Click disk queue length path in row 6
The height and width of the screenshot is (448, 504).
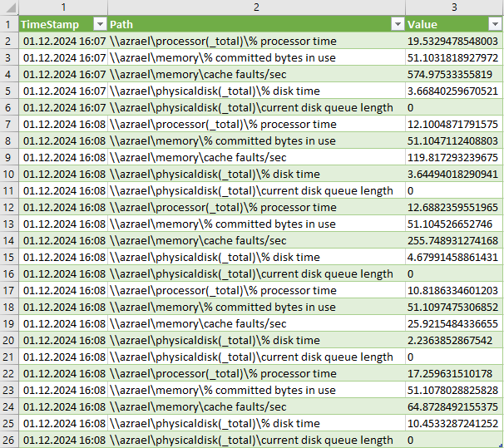[251, 107]
